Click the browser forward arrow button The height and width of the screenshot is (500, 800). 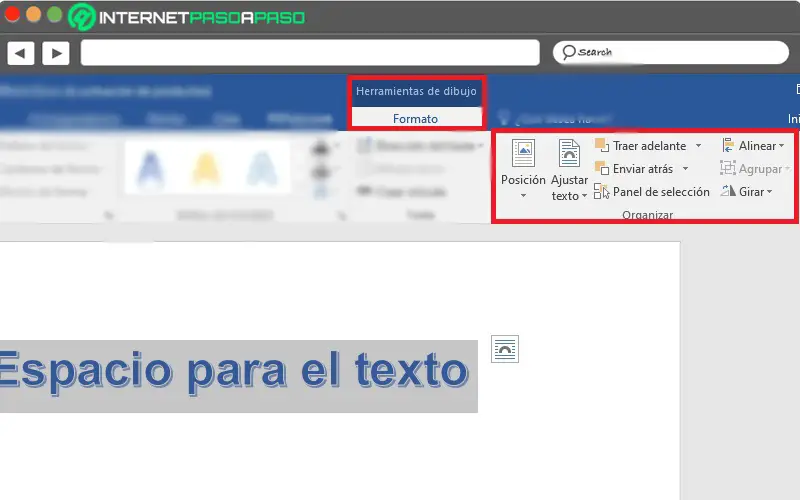(56, 53)
